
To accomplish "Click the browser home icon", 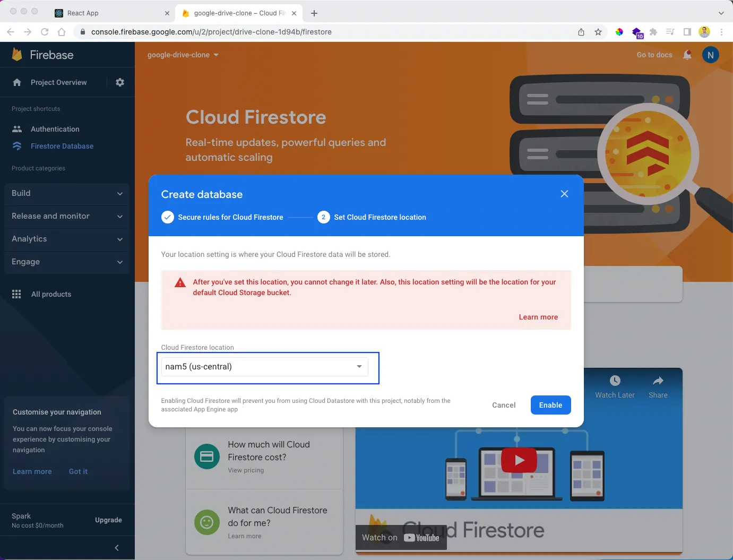I will click(62, 32).
